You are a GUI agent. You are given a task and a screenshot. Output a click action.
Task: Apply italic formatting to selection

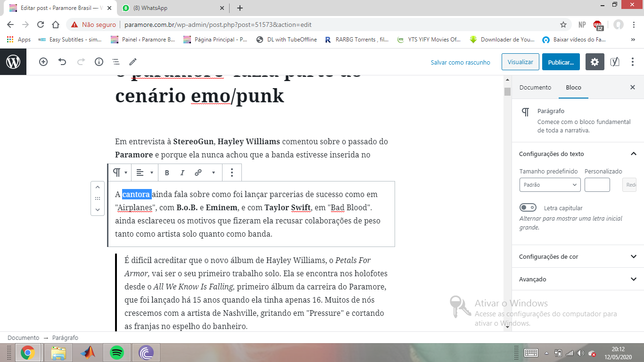pyautogui.click(x=182, y=173)
